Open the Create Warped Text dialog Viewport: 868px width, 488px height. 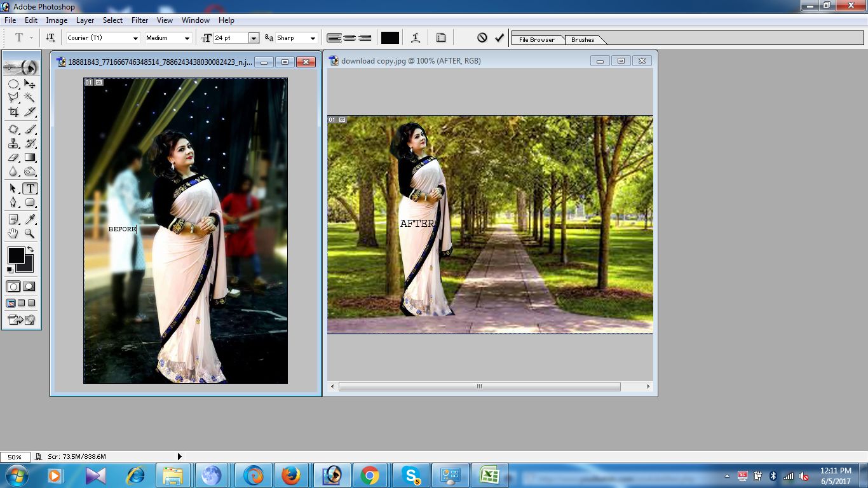(416, 37)
